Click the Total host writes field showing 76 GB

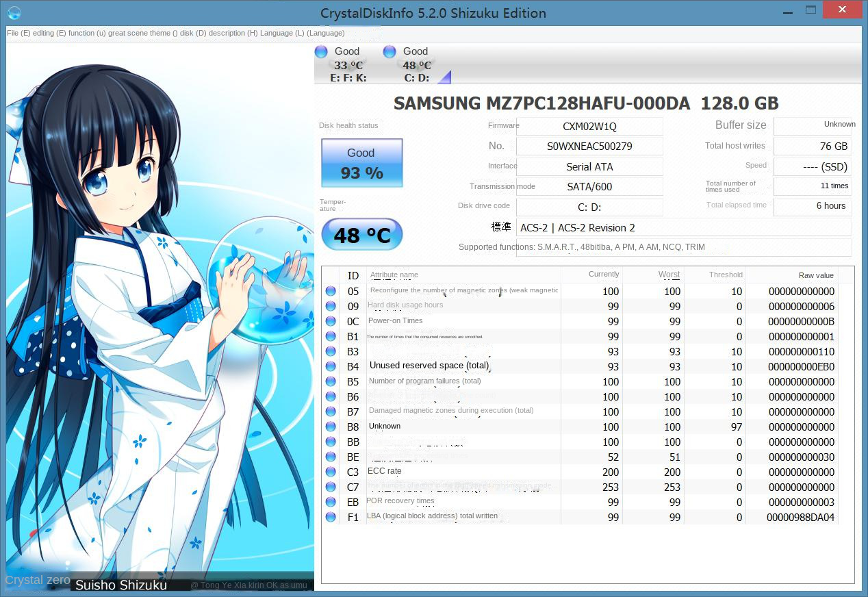click(x=813, y=147)
